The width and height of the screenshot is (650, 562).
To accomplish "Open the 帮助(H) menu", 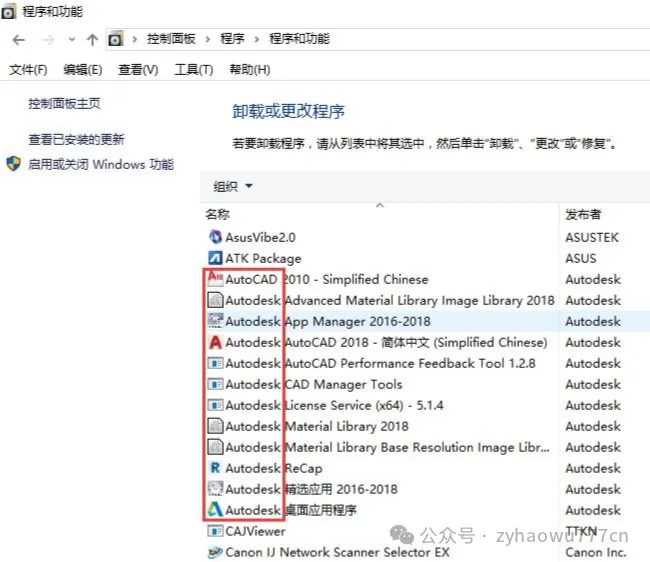I will click(250, 70).
